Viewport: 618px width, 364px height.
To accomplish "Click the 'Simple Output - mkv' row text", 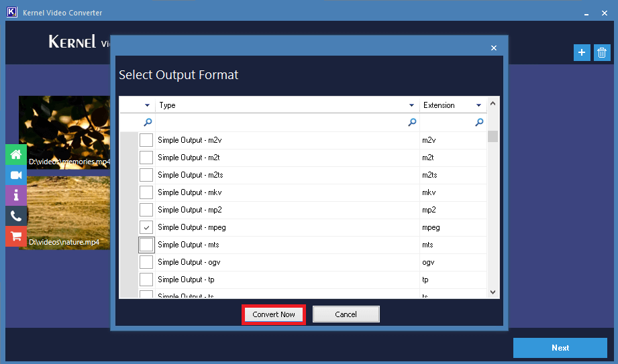I will coord(190,192).
